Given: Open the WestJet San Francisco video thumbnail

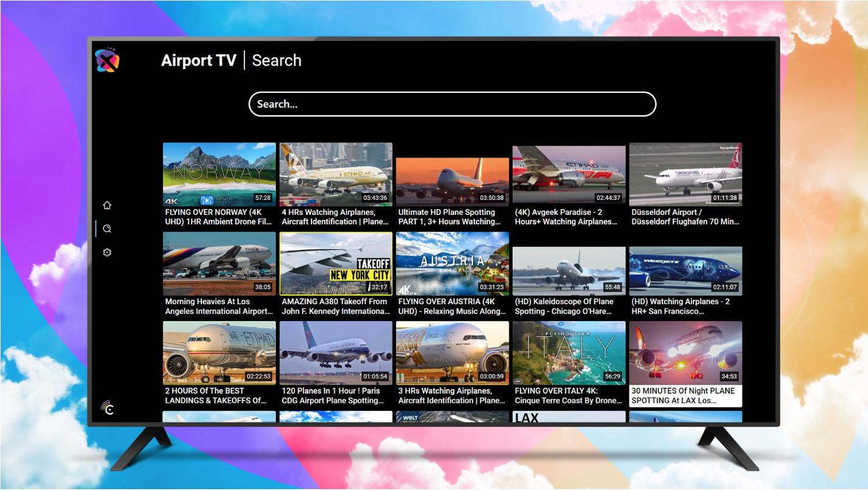Looking at the screenshot, I should (x=685, y=271).
